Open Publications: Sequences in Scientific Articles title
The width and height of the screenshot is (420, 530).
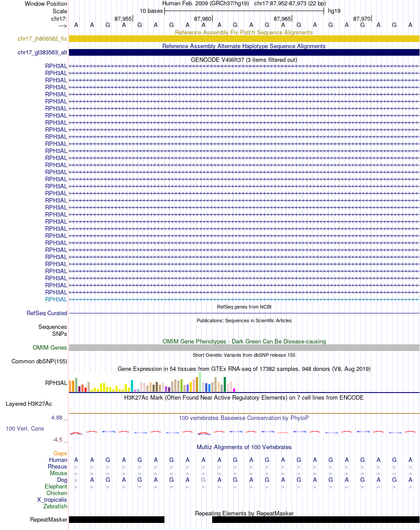pos(244,320)
